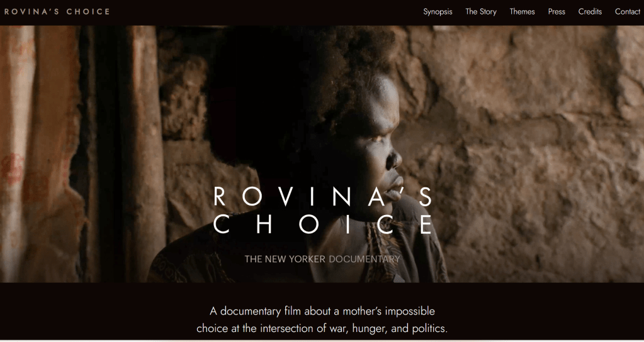Click the wooden post beside the curtain
644x342 pixels.
click(142, 154)
